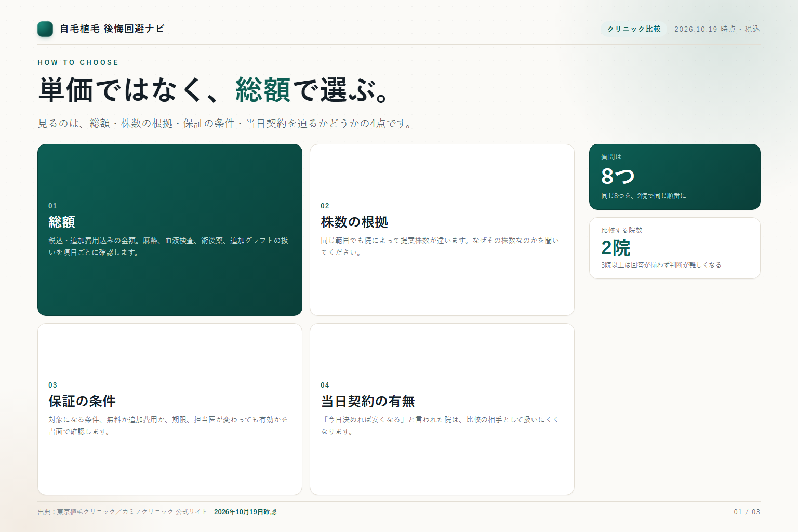Click the description beginning 「今日決めれば安くなる」

click(x=440, y=425)
